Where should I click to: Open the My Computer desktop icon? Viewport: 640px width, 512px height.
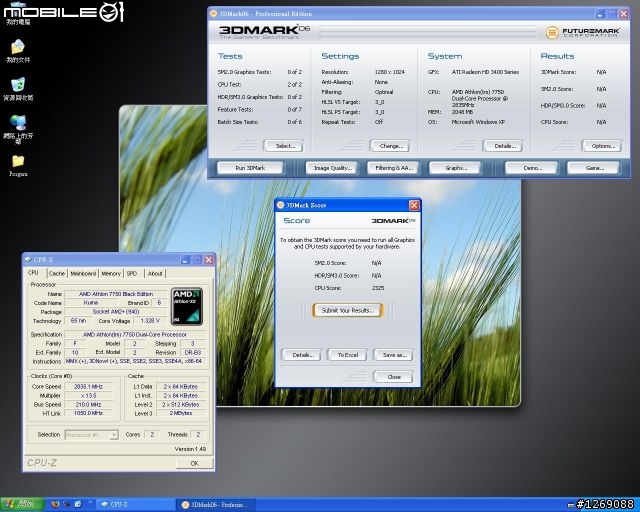18,13
